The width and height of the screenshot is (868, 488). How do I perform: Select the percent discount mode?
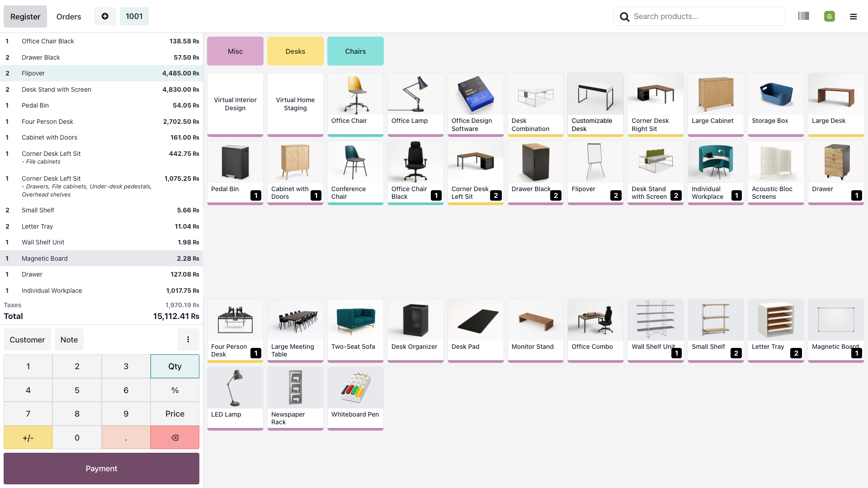point(175,390)
